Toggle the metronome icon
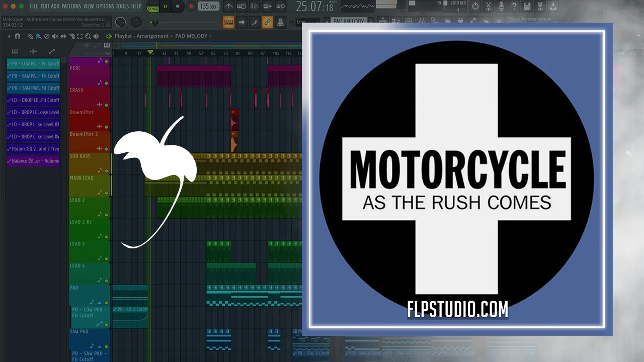Screen dimensions: 644x362 coord(228,7)
